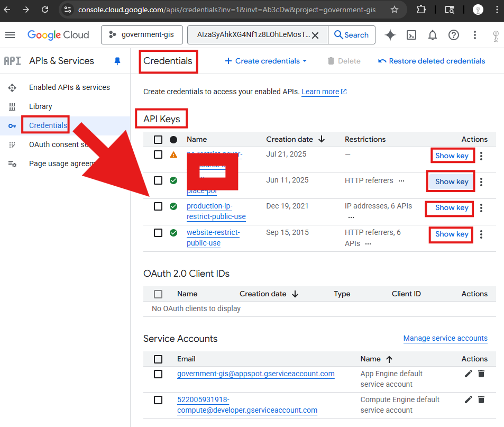
Task: Expand HTTP referrers, 6 APIs restriction ellipsis
Action: tap(368, 244)
